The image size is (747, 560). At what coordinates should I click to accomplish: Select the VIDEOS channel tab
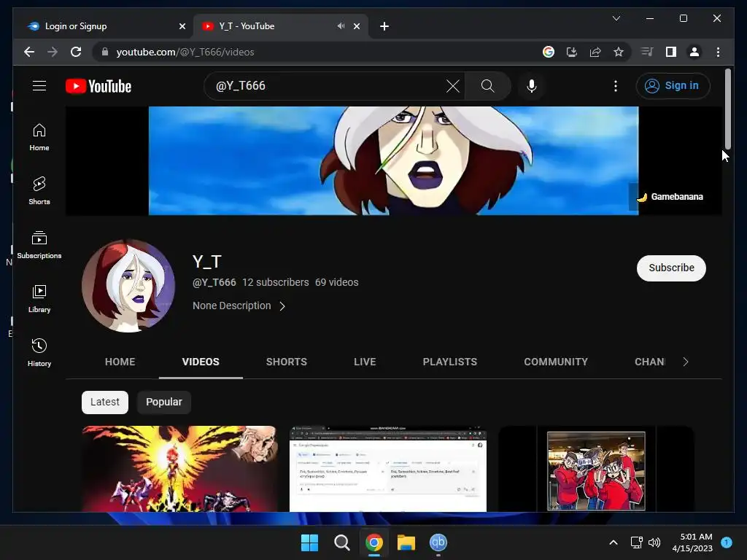pyautogui.click(x=201, y=362)
